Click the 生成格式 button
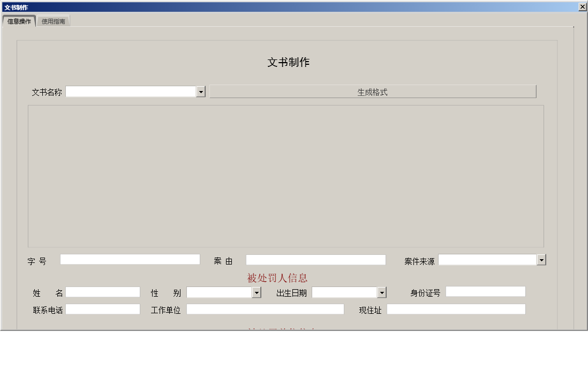 373,91
